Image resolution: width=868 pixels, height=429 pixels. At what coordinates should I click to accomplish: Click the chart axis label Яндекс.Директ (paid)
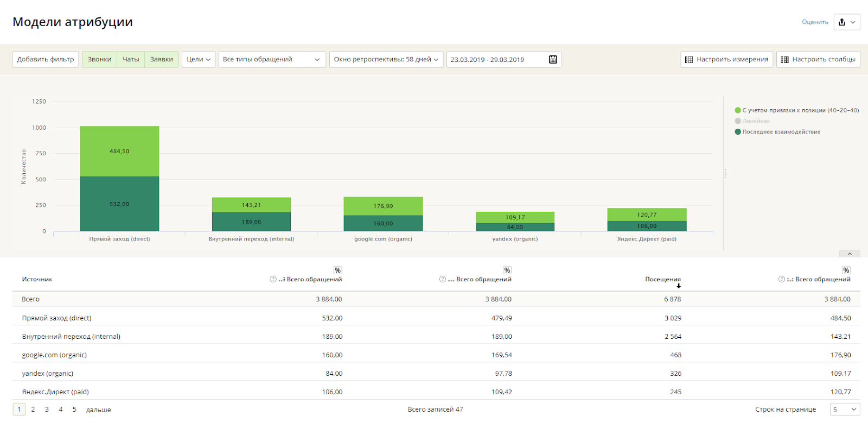tap(647, 239)
